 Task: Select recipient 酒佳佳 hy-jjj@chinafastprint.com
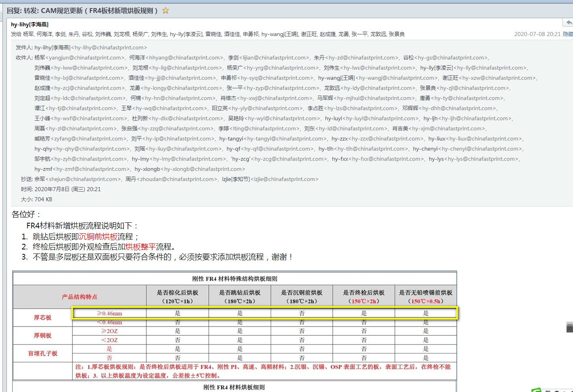point(172,78)
